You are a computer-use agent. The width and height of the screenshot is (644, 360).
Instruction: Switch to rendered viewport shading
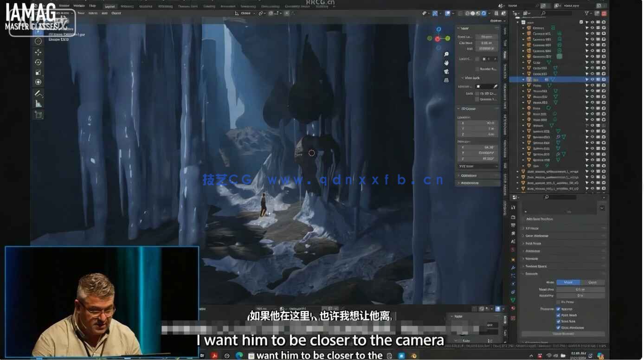[484, 13]
